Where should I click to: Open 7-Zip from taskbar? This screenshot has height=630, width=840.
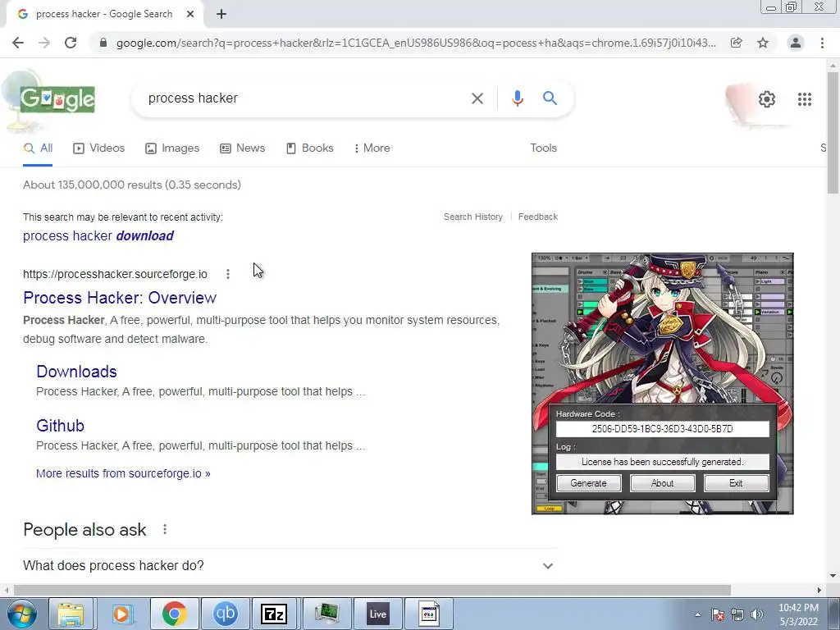[x=274, y=614]
